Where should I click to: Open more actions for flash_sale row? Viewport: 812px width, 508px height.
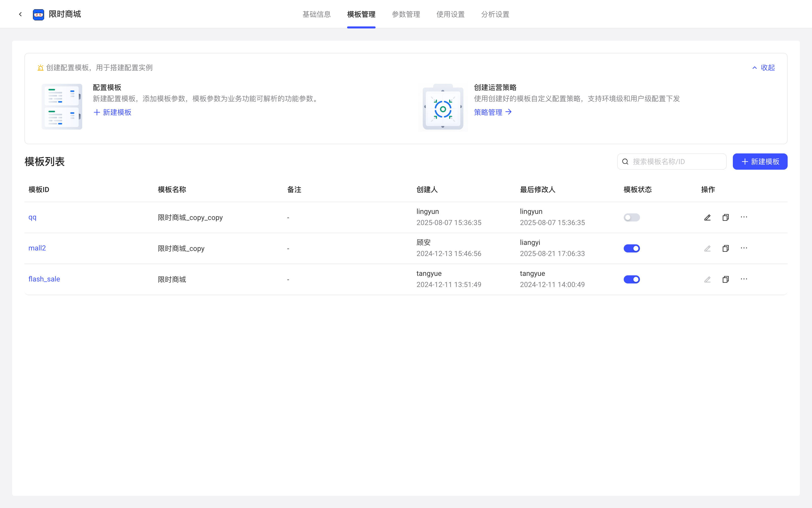click(x=744, y=279)
